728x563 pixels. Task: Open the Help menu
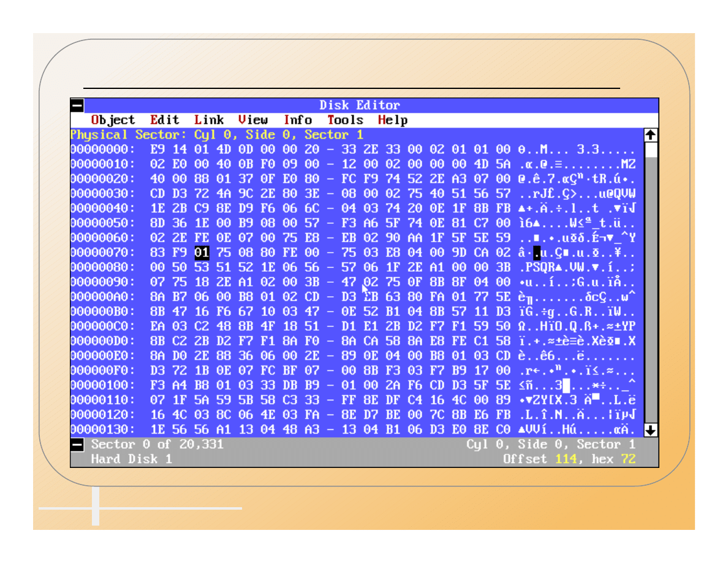click(393, 120)
